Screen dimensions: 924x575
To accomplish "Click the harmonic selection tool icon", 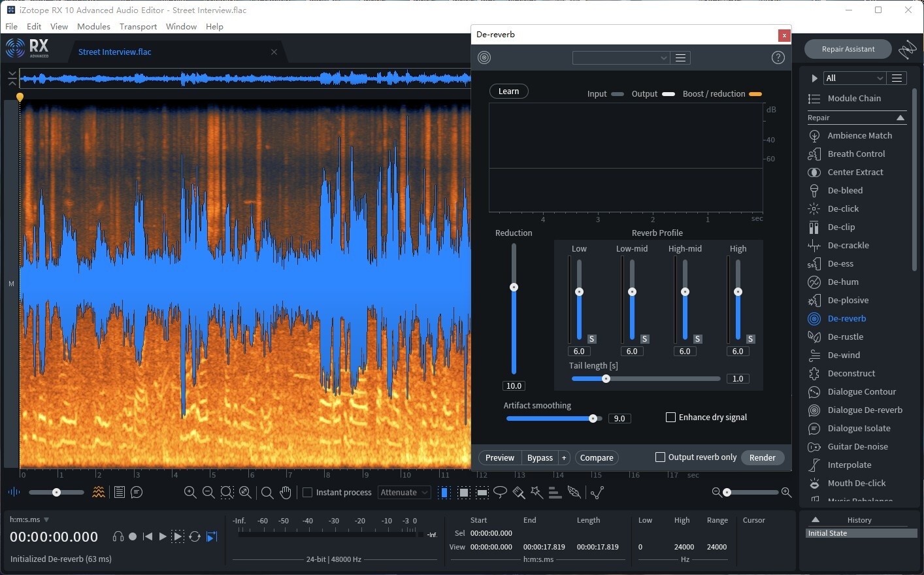I will 555,493.
